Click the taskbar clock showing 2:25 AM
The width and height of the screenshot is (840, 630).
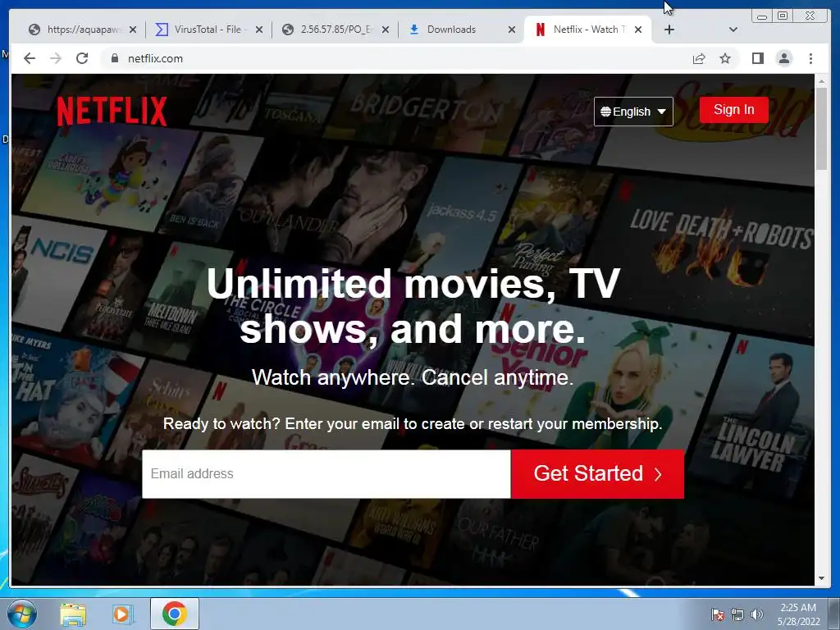pyautogui.click(x=798, y=614)
